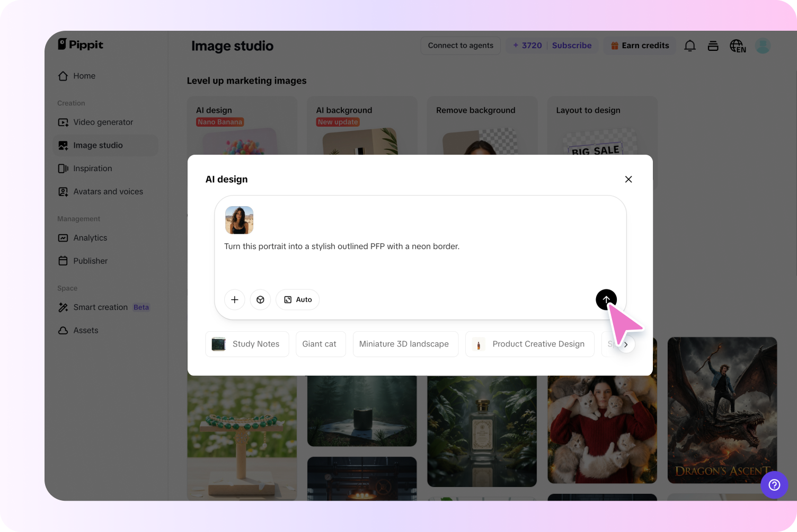Click the Publisher calendar icon
This screenshot has width=797, height=532.
tap(63, 261)
